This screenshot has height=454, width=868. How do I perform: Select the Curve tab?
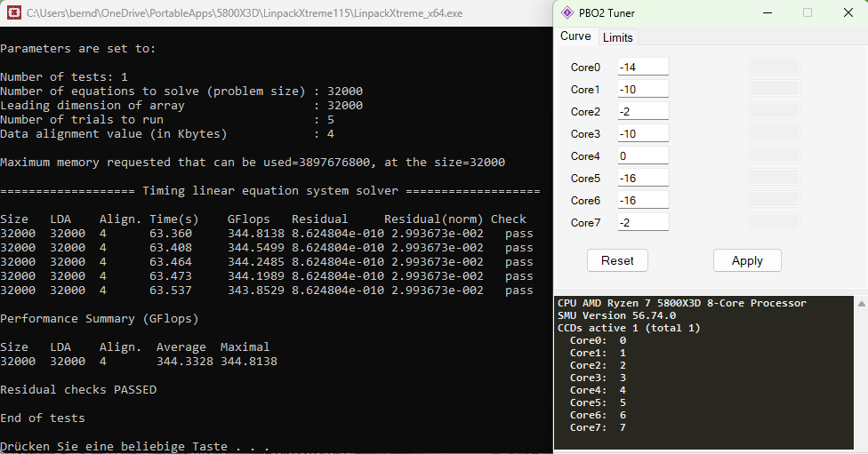(575, 36)
